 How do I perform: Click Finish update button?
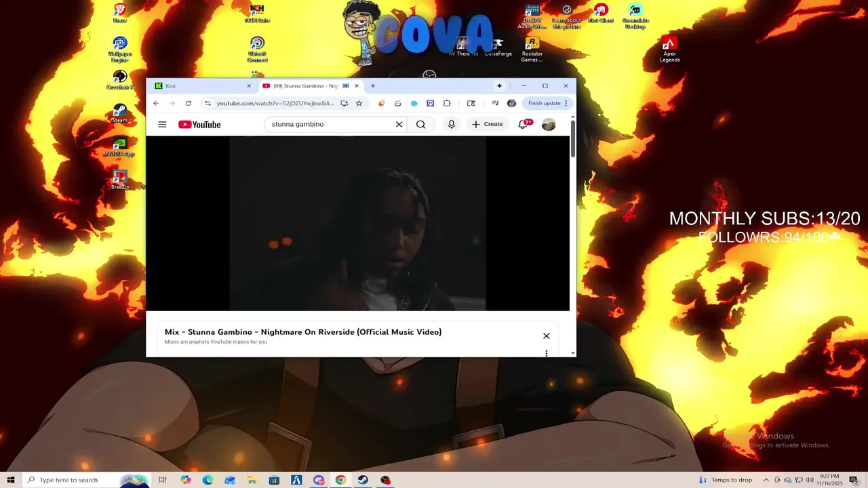[x=545, y=103]
